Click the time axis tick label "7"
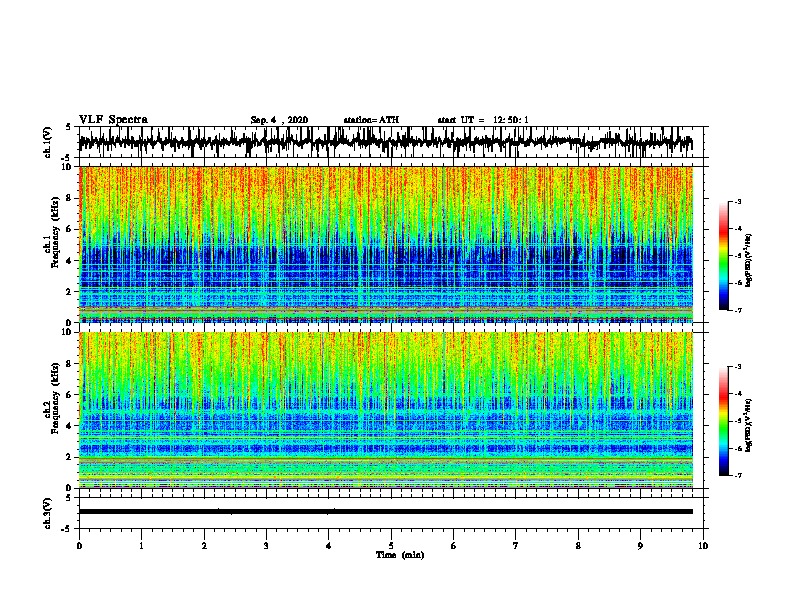This screenshot has height=612, width=792. pos(516,546)
